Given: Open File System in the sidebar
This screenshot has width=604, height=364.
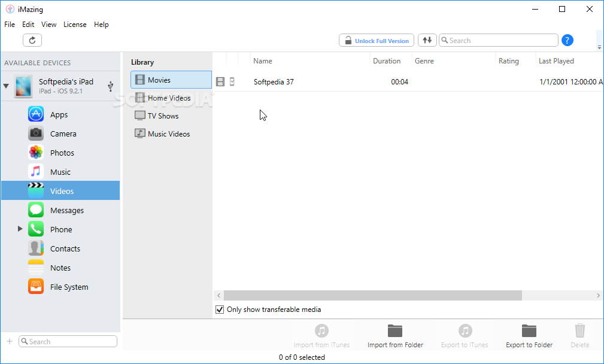Looking at the screenshot, I should (x=60, y=287).
